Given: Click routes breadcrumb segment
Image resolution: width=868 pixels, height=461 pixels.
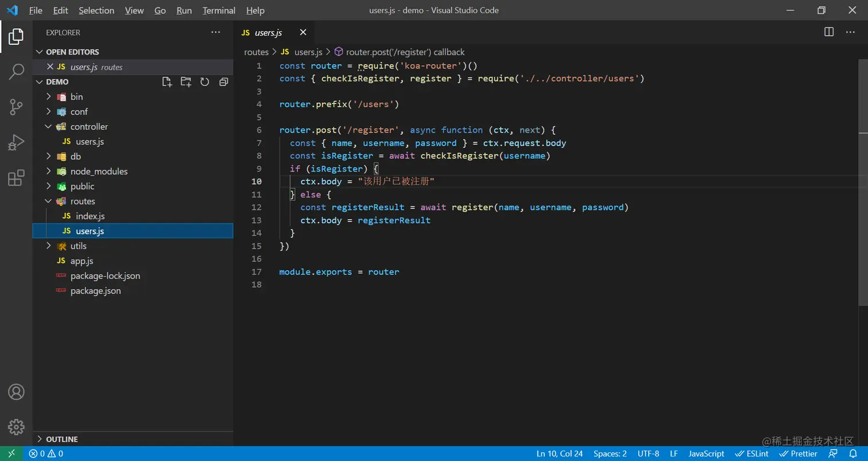Looking at the screenshot, I should pyautogui.click(x=256, y=52).
